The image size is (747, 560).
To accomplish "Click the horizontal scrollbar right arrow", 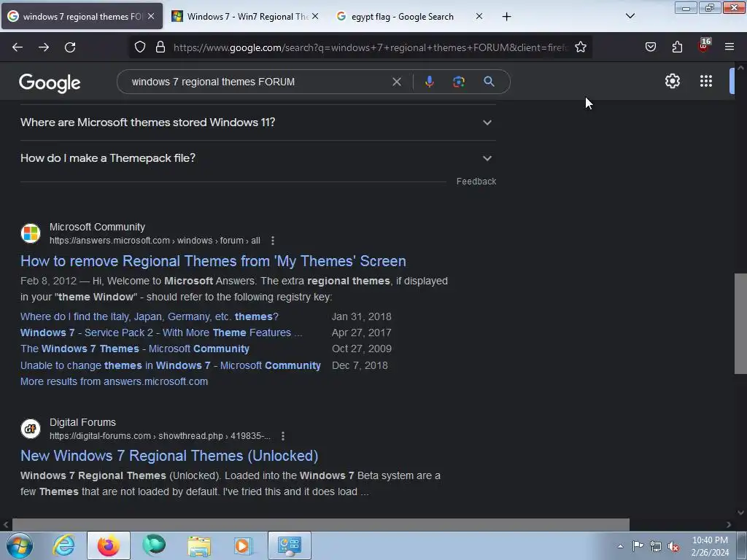I will (729, 524).
